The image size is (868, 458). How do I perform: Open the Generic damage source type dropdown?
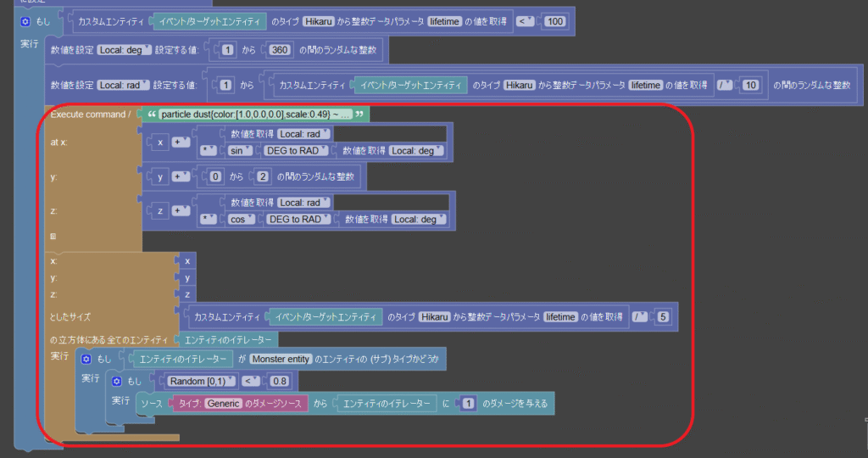point(223,404)
